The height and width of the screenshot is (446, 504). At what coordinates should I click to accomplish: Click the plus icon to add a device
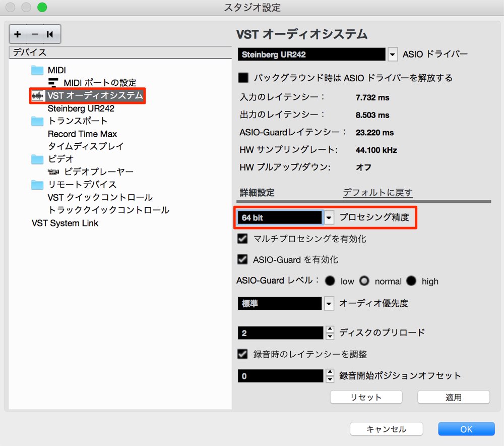pos(18,34)
